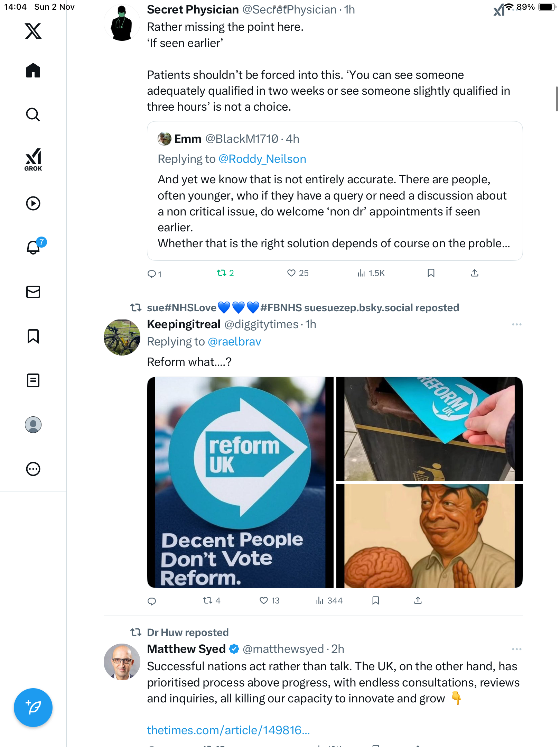Image resolution: width=560 pixels, height=747 pixels.
Task: Like the Secret Physician post
Action: tap(291, 273)
